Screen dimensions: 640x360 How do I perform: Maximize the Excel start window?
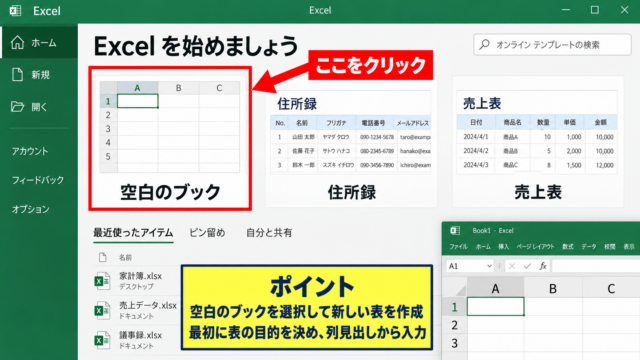click(x=595, y=10)
